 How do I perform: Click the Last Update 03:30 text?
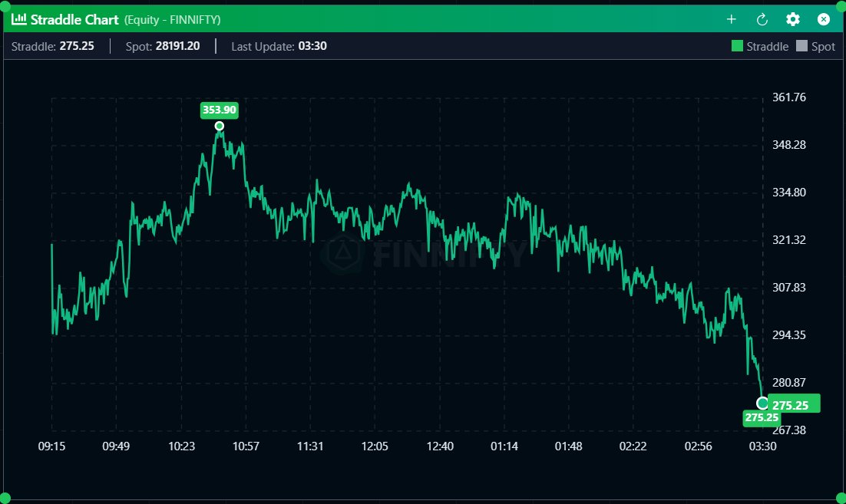[x=279, y=46]
